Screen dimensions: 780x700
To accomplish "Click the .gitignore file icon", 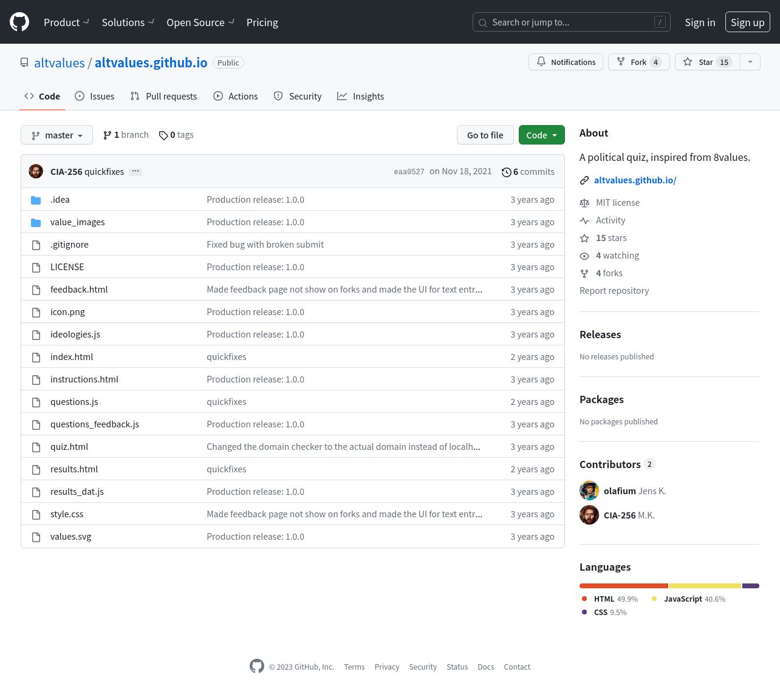I will click(x=36, y=245).
